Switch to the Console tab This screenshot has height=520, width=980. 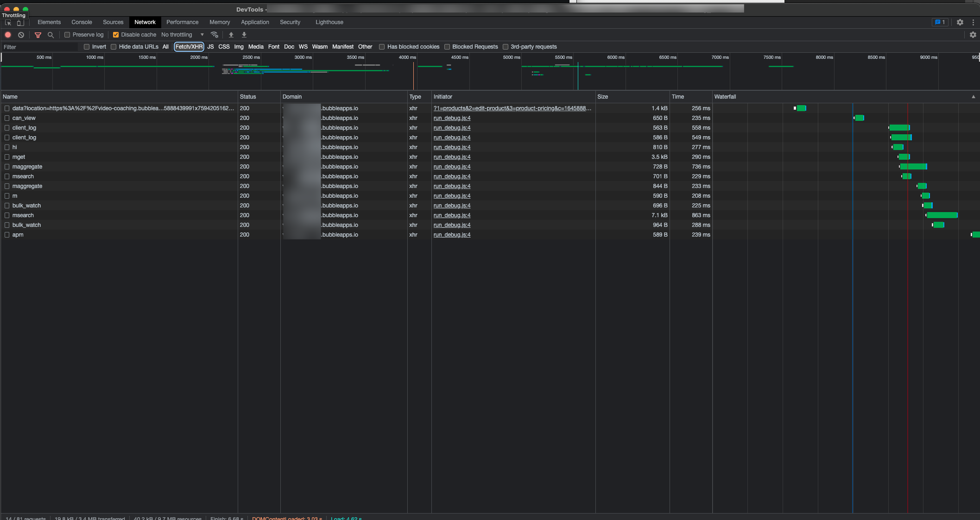[82, 22]
